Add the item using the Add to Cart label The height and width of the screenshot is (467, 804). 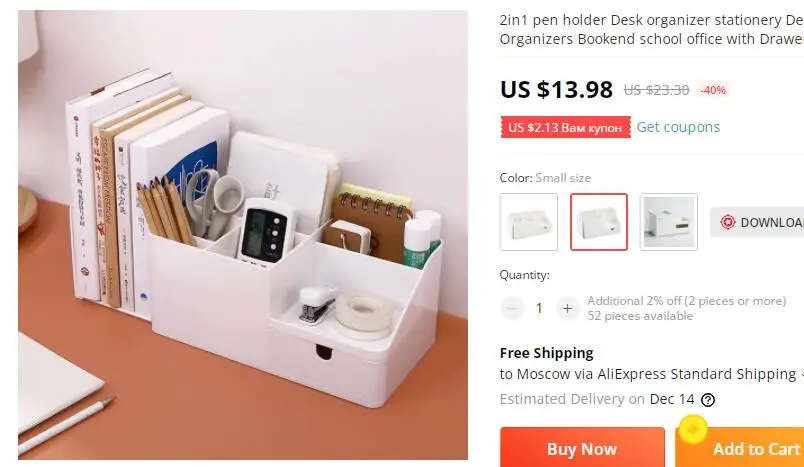[x=756, y=449]
